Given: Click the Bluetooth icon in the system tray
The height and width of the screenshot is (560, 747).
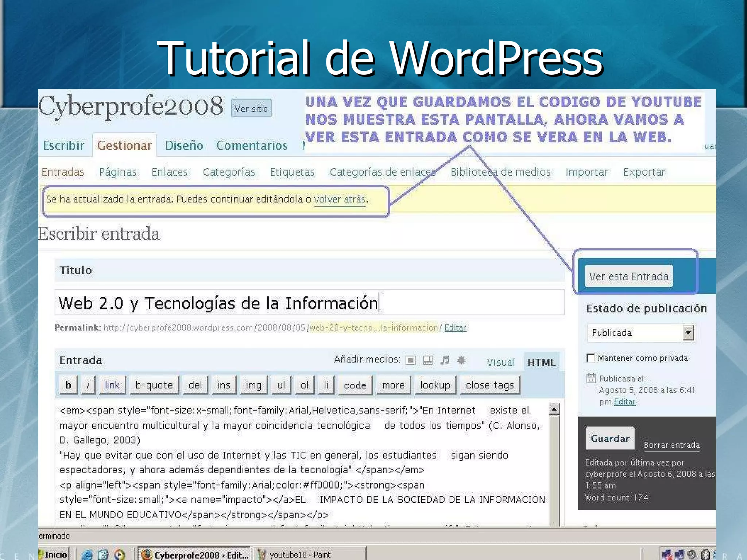Looking at the screenshot, I should tap(705, 555).
